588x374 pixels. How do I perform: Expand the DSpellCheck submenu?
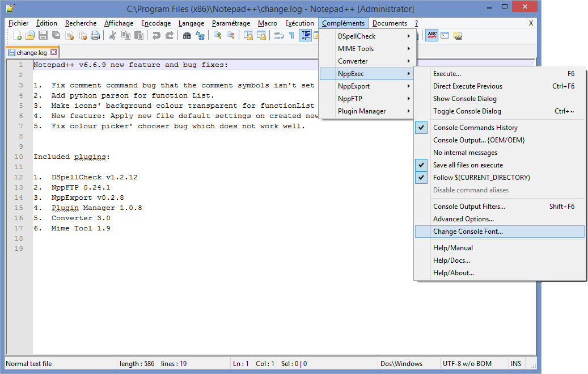[366, 36]
